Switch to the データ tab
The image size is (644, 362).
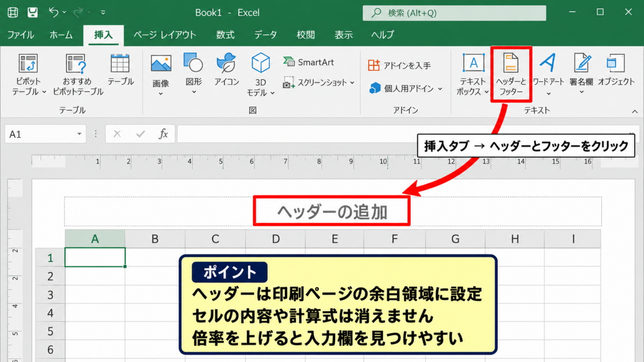[266, 35]
